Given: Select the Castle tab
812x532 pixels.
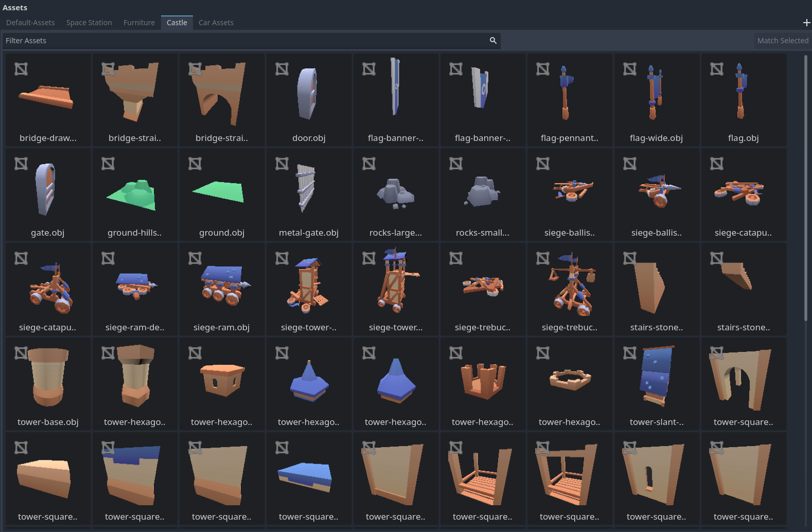Looking at the screenshot, I should click(x=177, y=23).
